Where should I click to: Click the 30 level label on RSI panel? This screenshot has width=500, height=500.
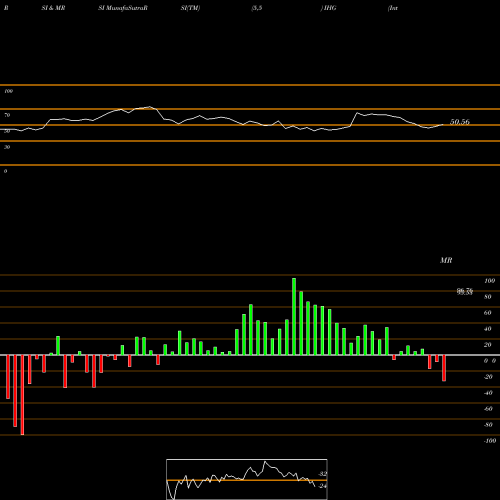[7, 147]
